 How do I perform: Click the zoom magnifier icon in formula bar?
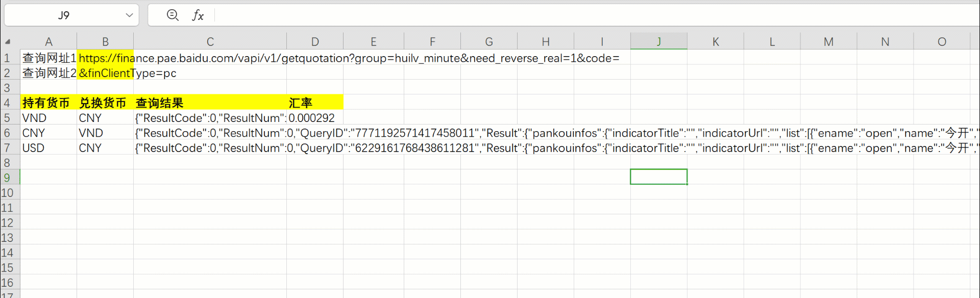173,15
